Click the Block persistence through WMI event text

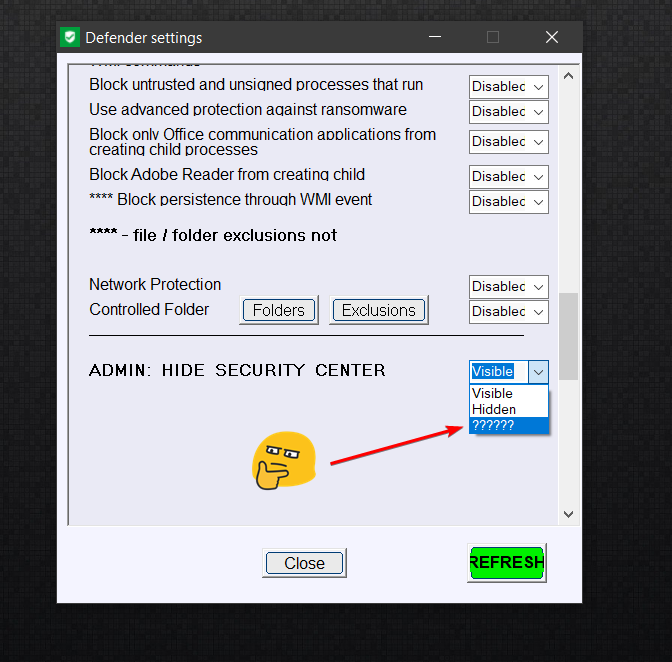point(231,200)
